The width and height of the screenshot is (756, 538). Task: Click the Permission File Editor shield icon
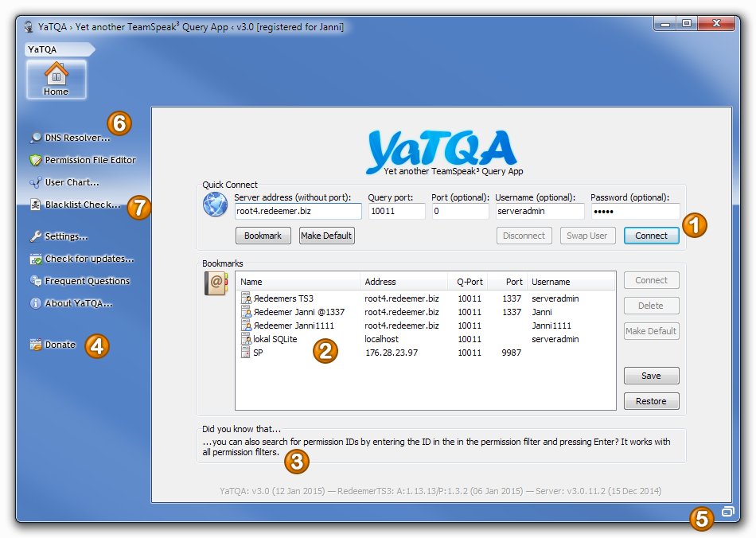click(36, 160)
